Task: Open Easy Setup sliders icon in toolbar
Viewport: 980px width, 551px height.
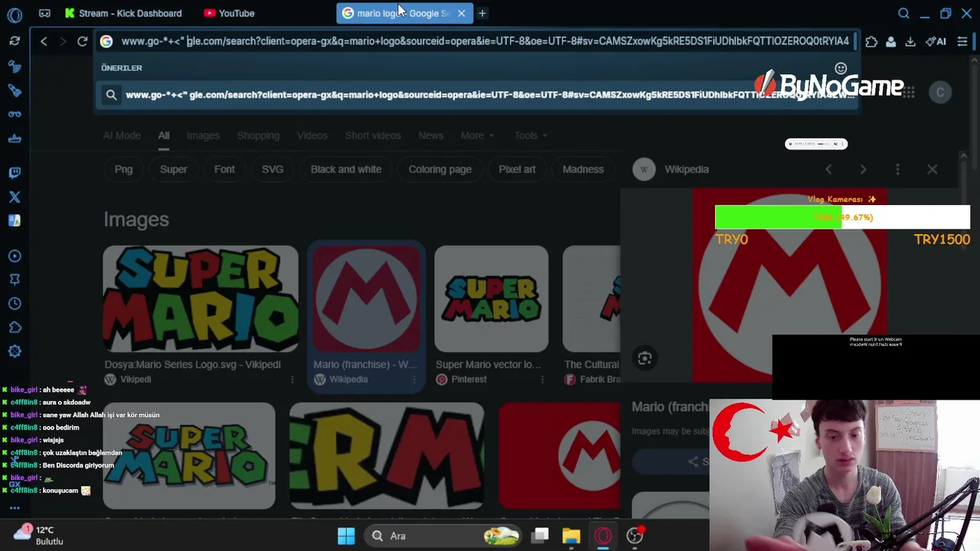Action: click(x=962, y=41)
